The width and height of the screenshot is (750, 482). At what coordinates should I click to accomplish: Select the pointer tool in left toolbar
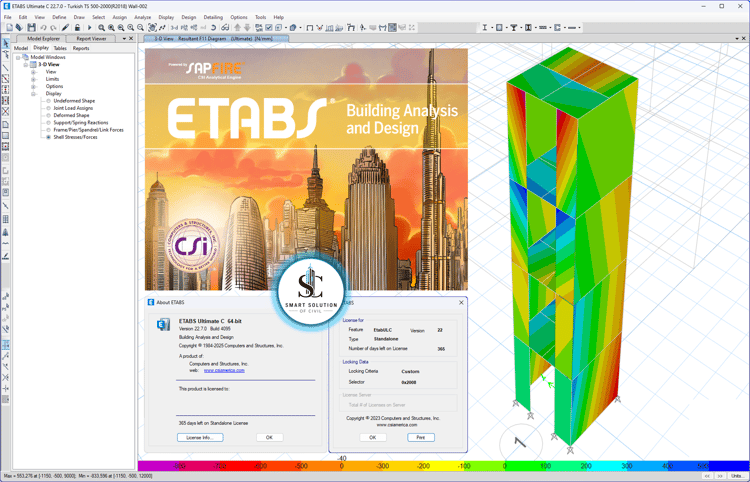6,44
